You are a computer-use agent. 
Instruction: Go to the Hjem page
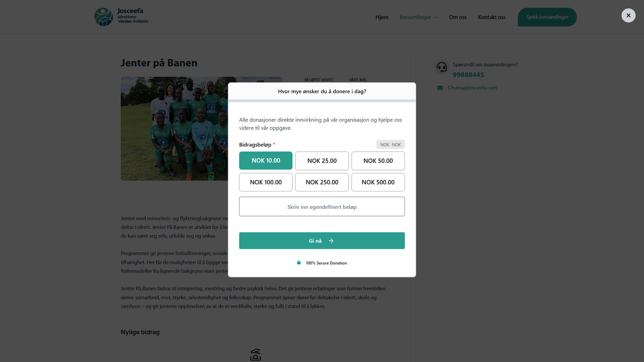[x=382, y=17]
